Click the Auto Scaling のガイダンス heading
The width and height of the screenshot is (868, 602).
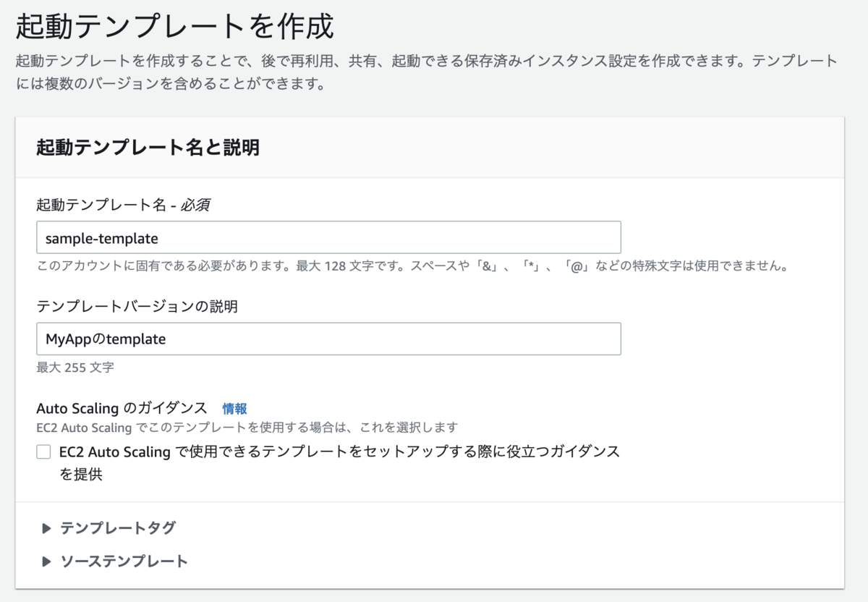116,408
